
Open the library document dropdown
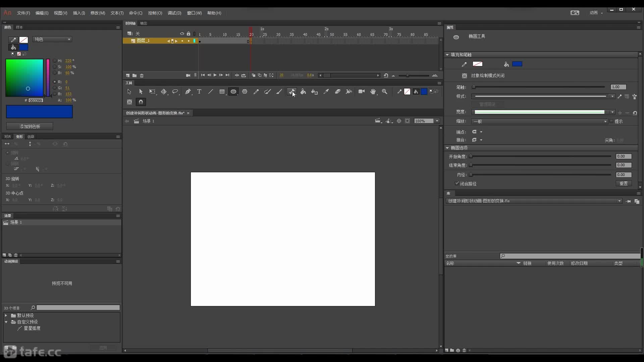pyautogui.click(x=534, y=201)
